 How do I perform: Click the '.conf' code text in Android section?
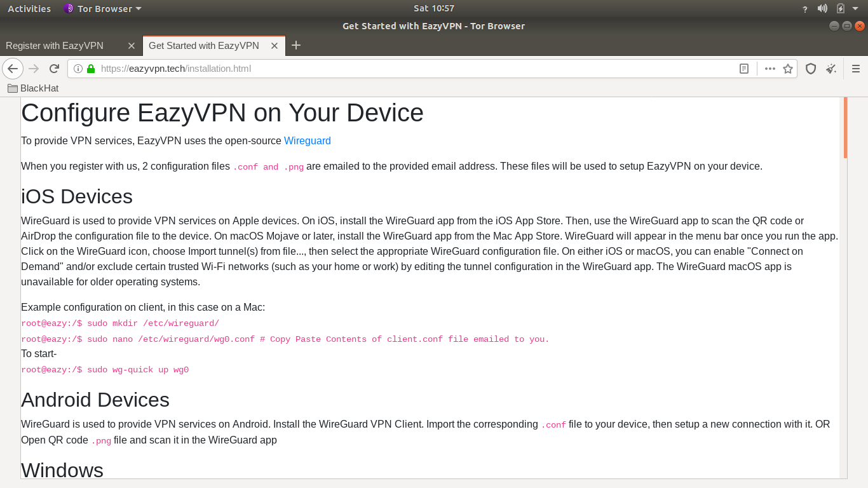[553, 425]
